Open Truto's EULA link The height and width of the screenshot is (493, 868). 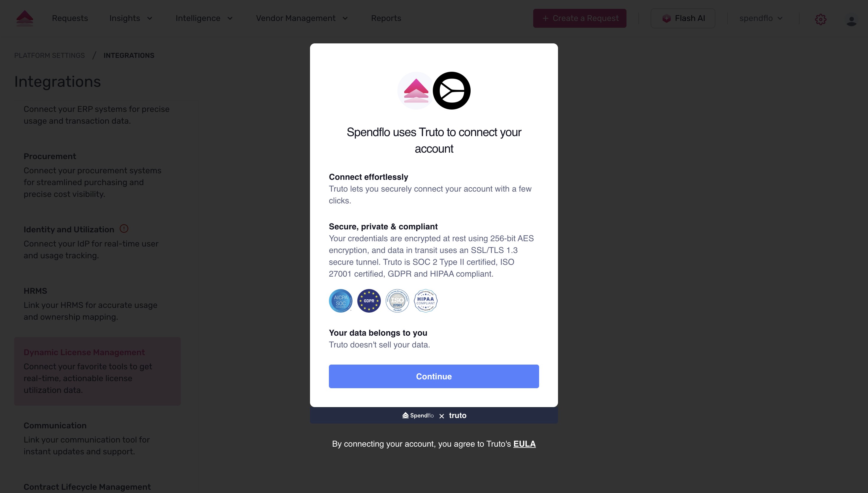pyautogui.click(x=524, y=444)
